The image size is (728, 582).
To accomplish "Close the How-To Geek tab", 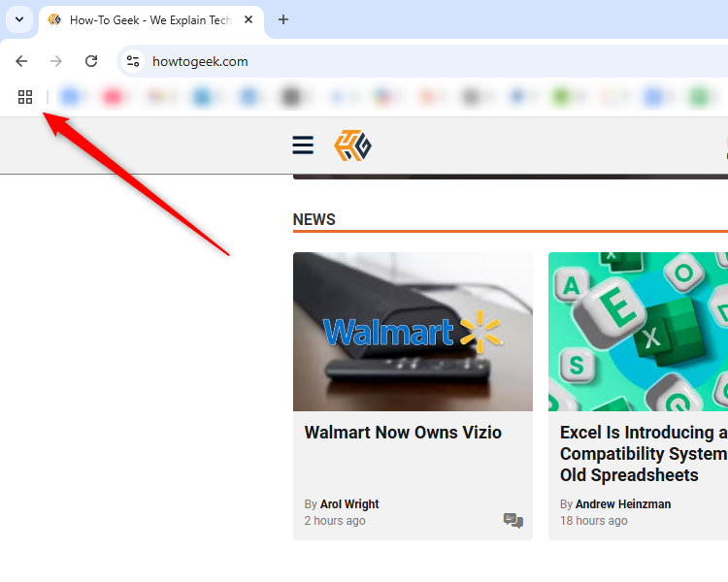I will pyautogui.click(x=248, y=20).
